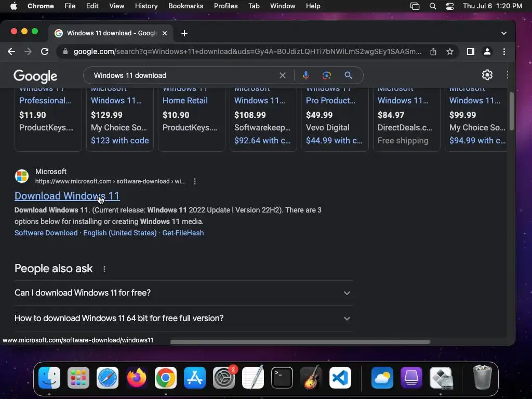Open Google quick settings gear
Image resolution: width=532 pixels, height=399 pixels.
coord(487,75)
